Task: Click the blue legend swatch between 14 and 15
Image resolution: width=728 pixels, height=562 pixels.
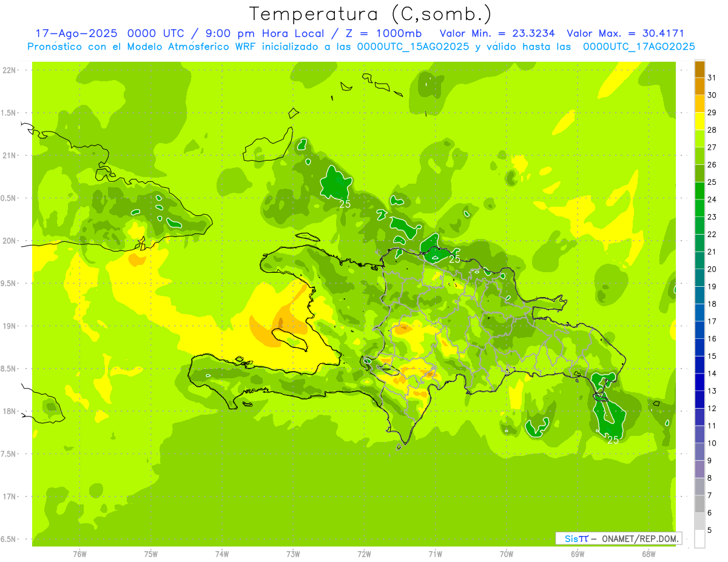Action: click(x=699, y=364)
